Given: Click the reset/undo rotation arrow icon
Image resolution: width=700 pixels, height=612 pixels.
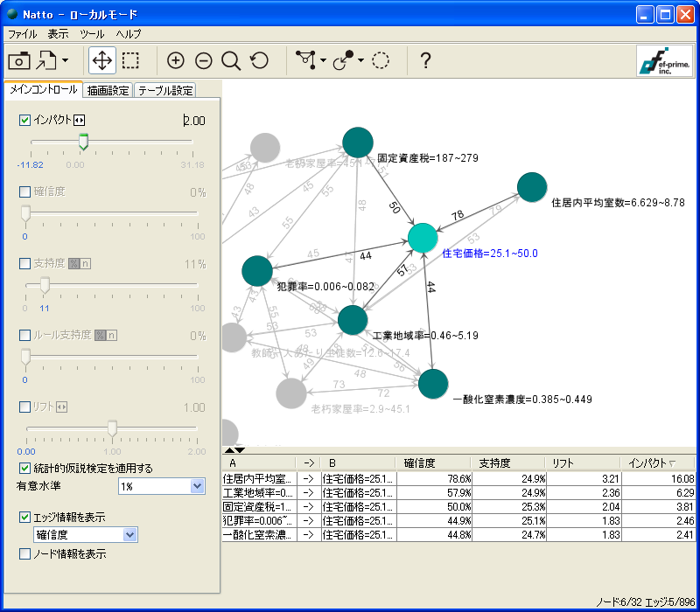Looking at the screenshot, I should click(259, 60).
